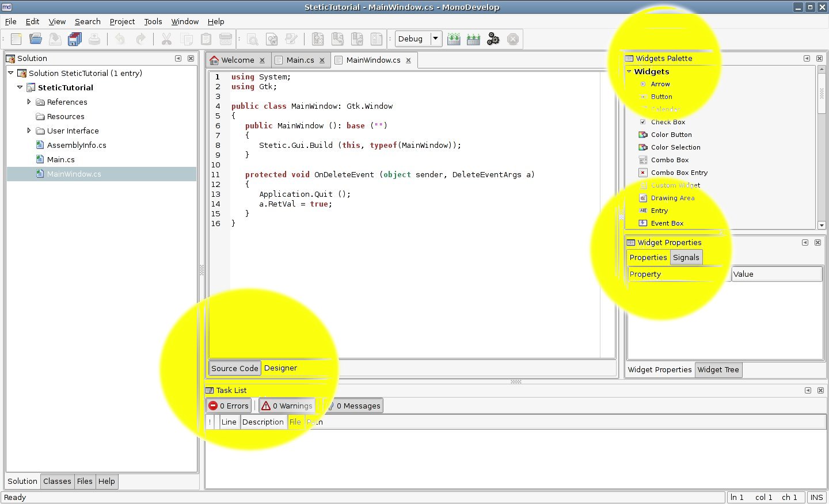Click the Save All floppy disks icon
The height and width of the screenshot is (504, 829).
coord(75,39)
